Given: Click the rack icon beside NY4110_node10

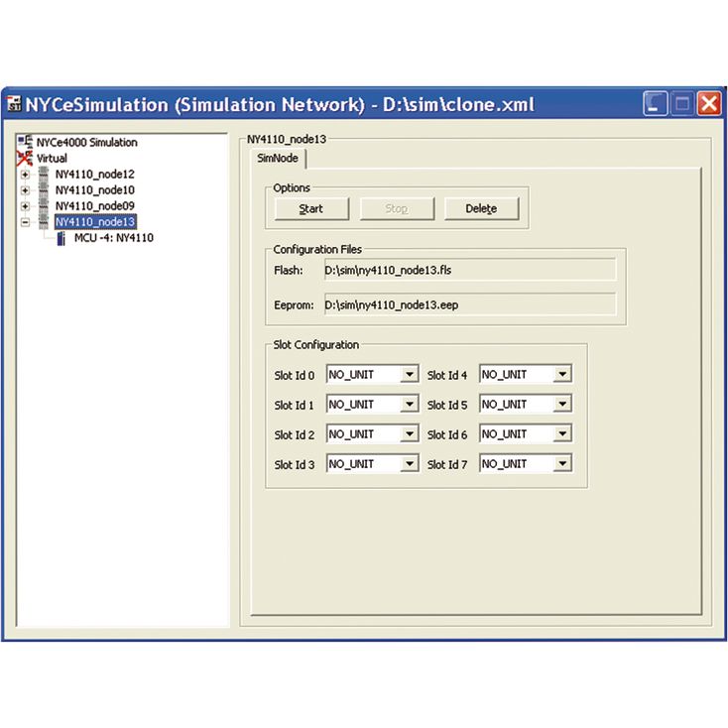Looking at the screenshot, I should 44,189.
